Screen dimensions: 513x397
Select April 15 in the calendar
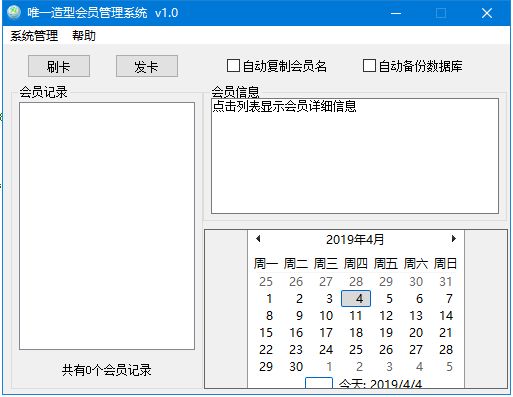coord(266,333)
